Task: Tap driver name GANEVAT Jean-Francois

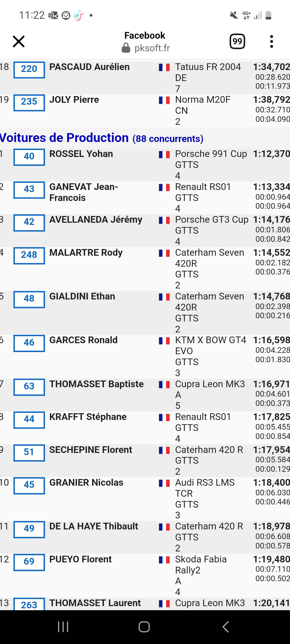Action: 84,192
